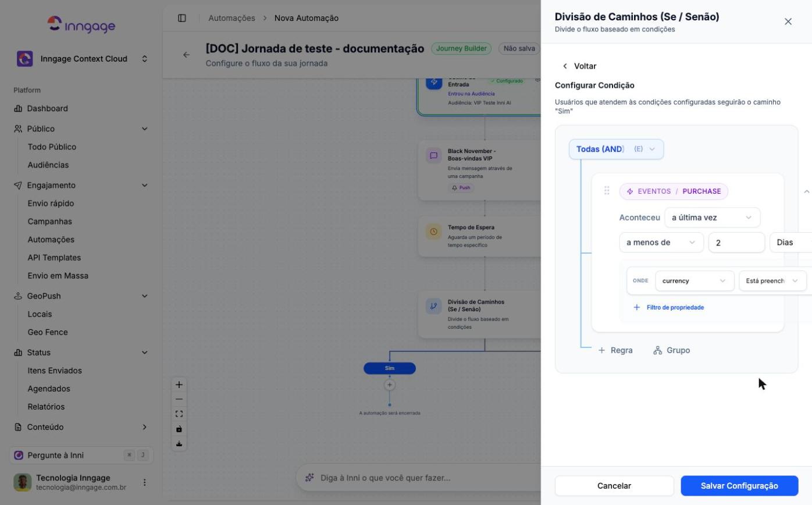Select the Tempo de Espera clock icon
The width and height of the screenshot is (812, 505).
pyautogui.click(x=433, y=232)
